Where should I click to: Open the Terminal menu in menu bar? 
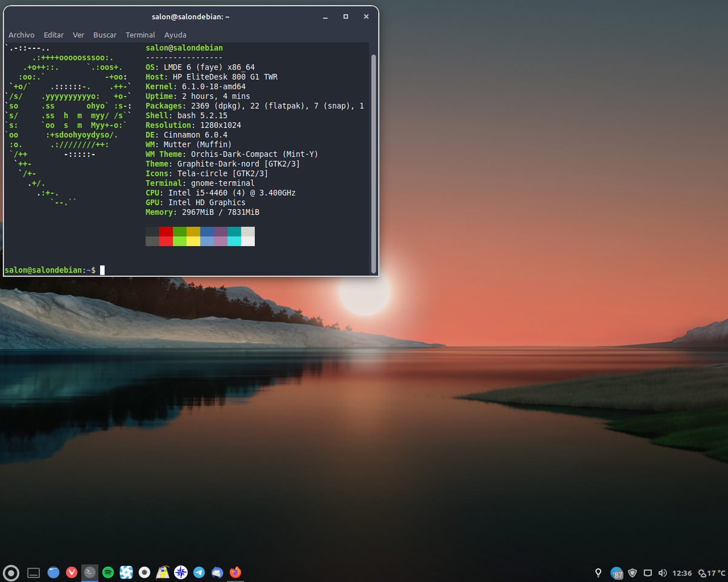tap(140, 35)
